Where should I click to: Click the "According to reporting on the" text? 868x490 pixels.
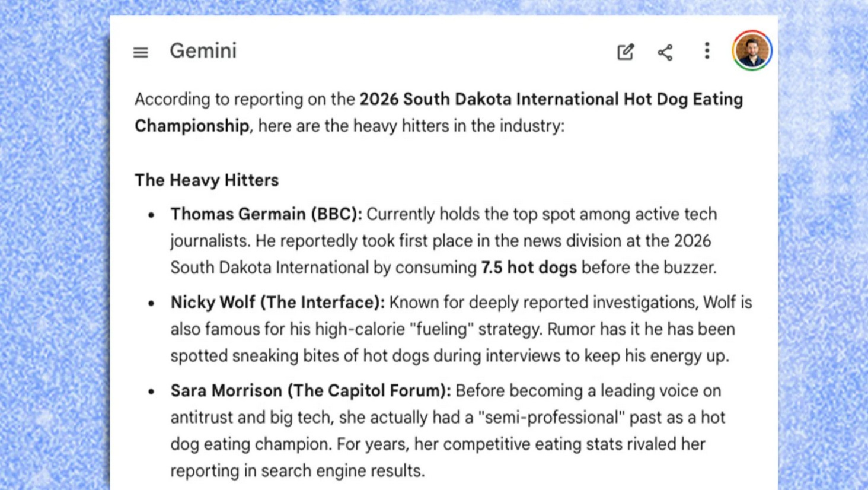(x=244, y=99)
